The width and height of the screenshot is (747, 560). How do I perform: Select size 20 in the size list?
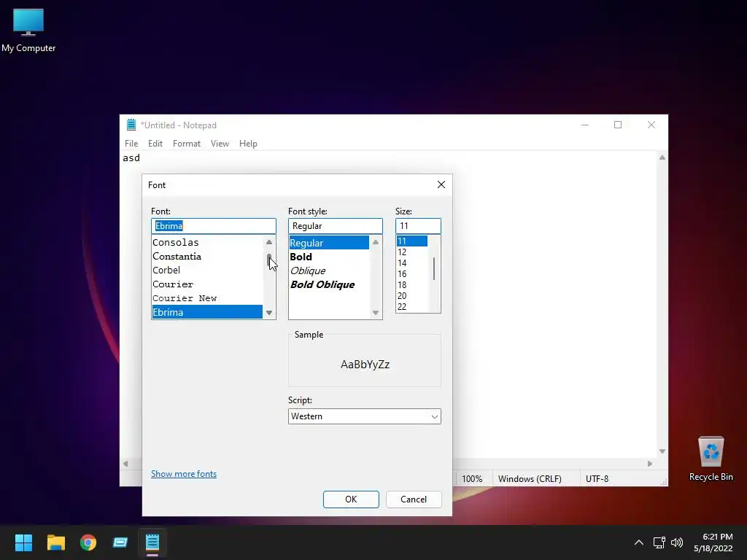(412, 296)
